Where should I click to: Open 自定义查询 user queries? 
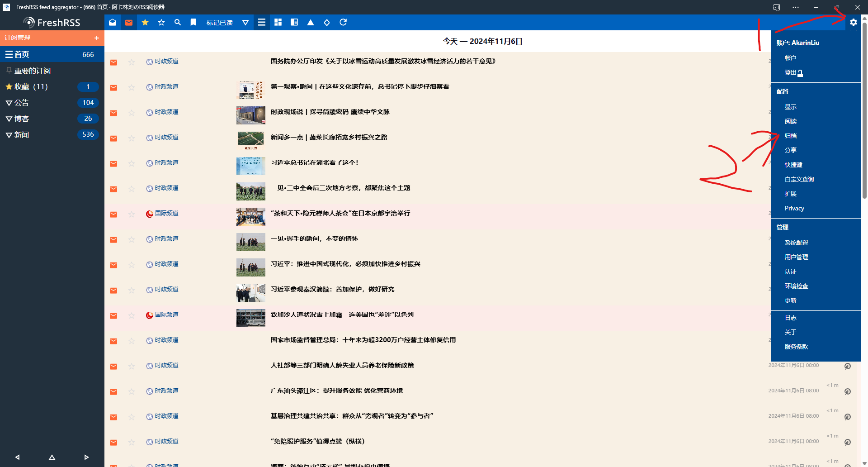point(799,179)
